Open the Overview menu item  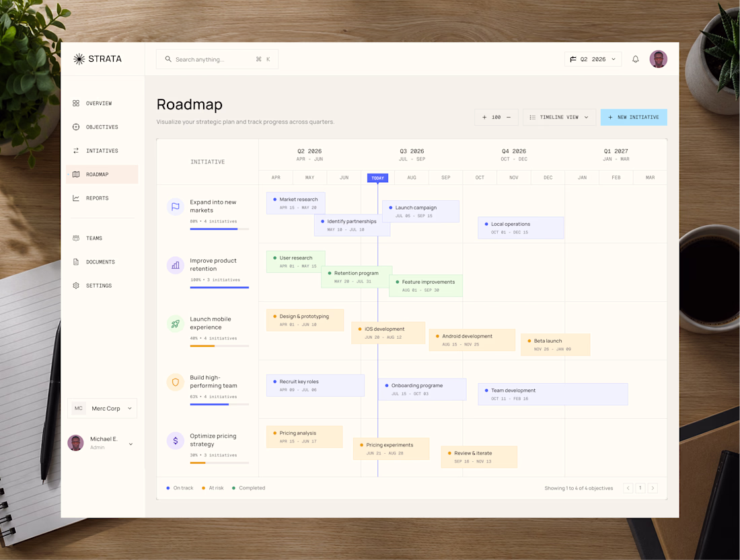[x=102, y=104]
